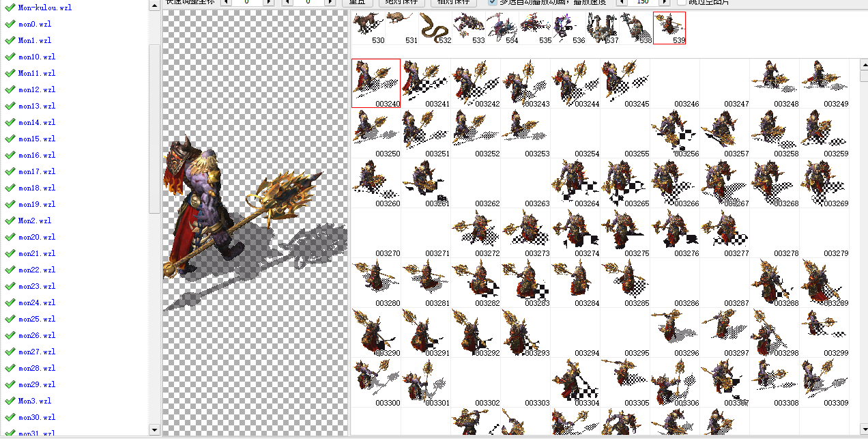Click the green checkmark next to Mon-kulou.wzl
This screenshot has height=439, width=868.
[x=10, y=8]
